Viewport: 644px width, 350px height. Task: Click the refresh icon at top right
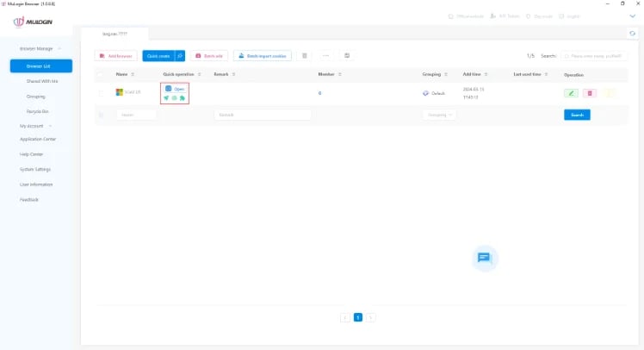tap(634, 33)
